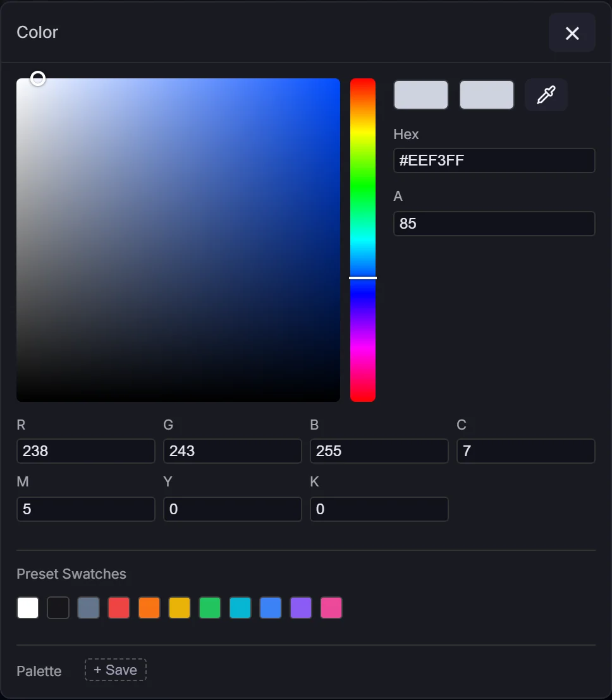Focus the C cyan value field
Viewport: 612px width, 700px height.
526,451
